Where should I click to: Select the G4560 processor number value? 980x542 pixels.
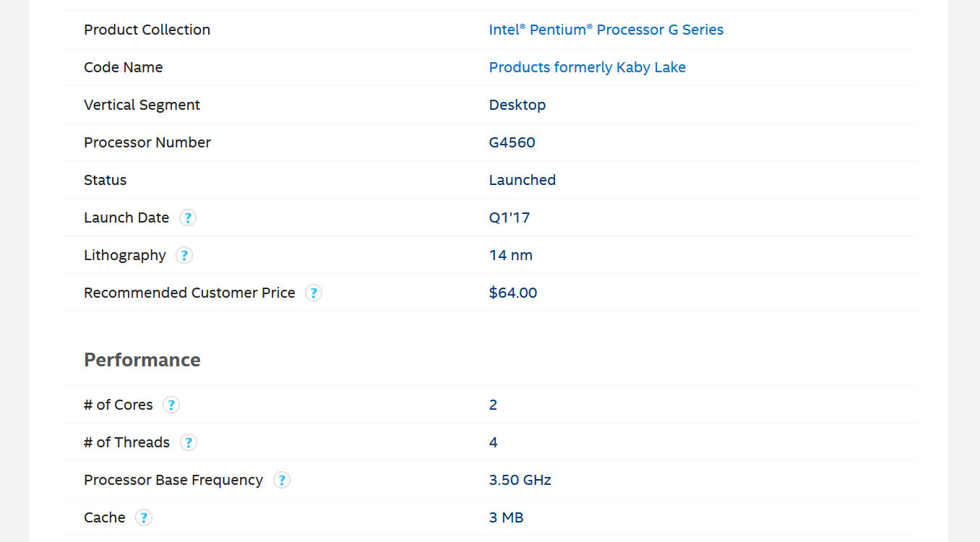[512, 142]
